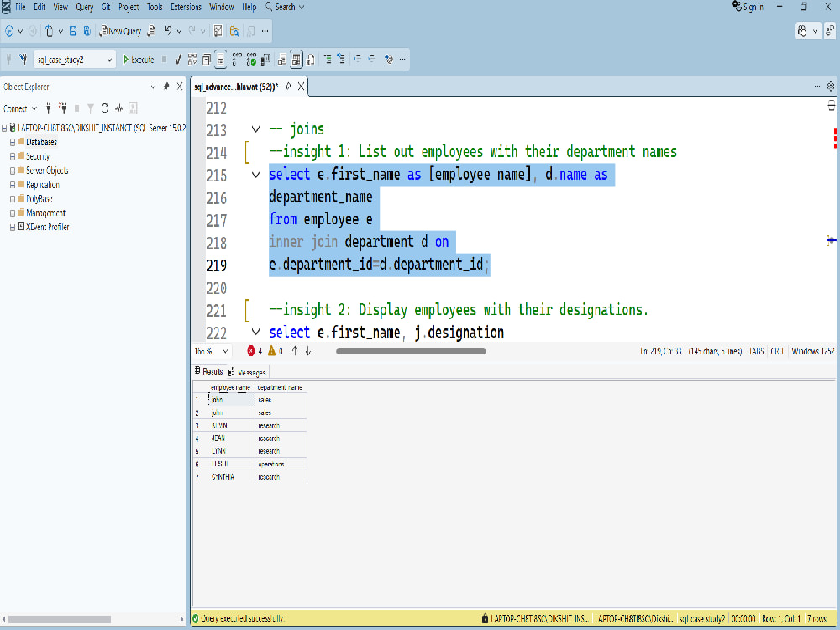Expand the Databases tree node
This screenshot has width=840, height=630.
[13, 143]
